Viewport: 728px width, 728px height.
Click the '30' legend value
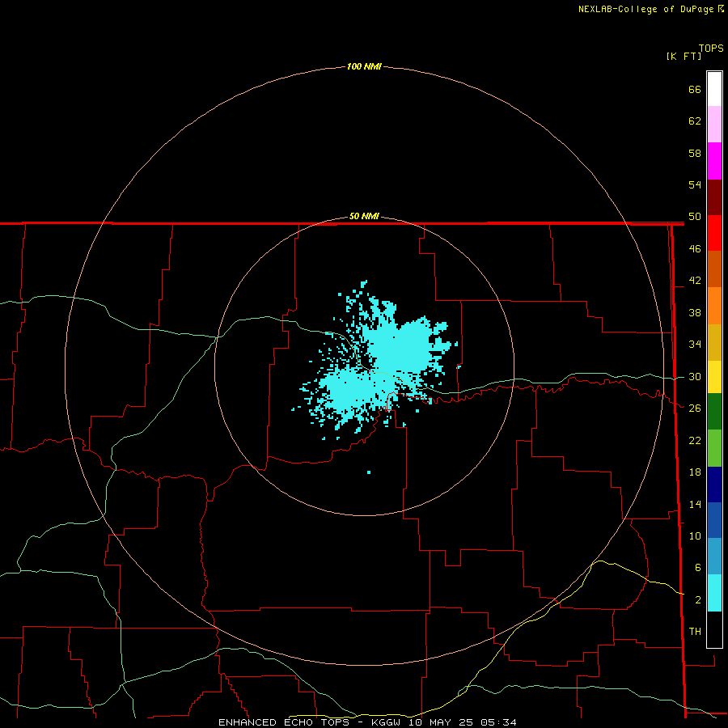pos(695,376)
